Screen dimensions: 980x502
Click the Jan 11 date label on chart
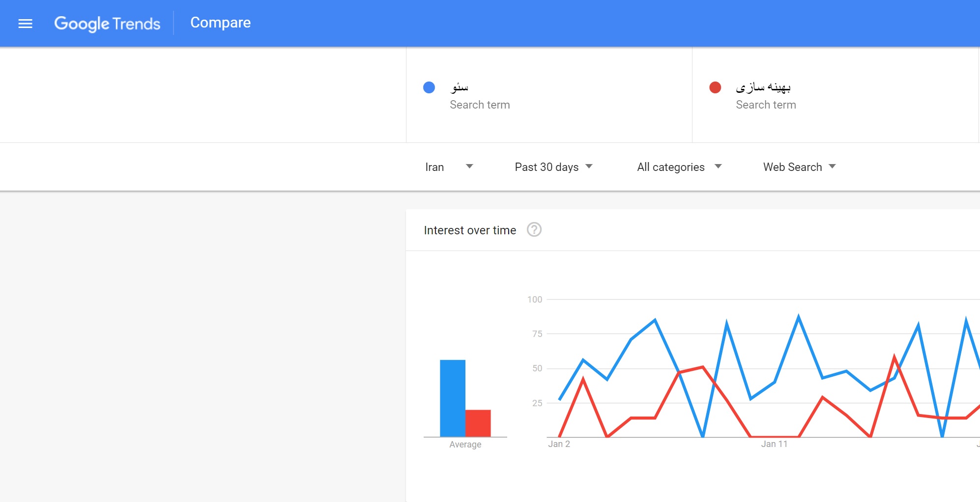click(x=774, y=444)
